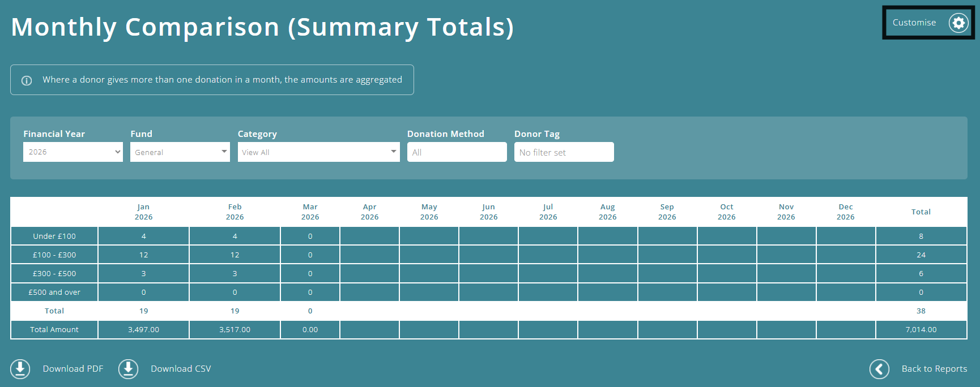Click the Under £100 total value 8

click(x=921, y=236)
